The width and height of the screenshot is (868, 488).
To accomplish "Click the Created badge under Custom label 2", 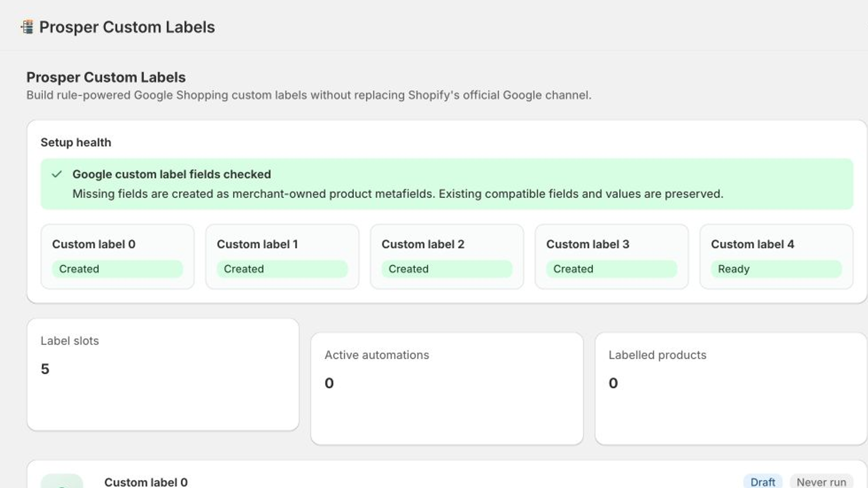I will coord(447,269).
